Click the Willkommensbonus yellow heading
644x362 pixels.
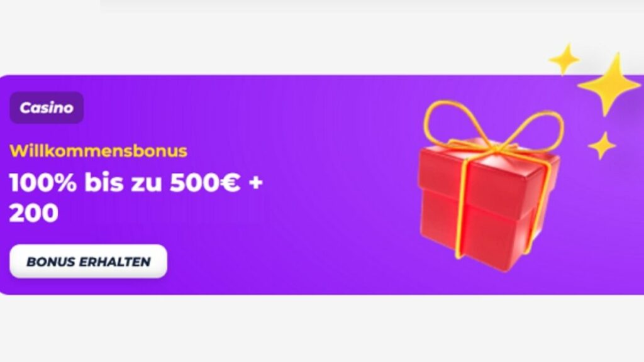pyautogui.click(x=99, y=151)
